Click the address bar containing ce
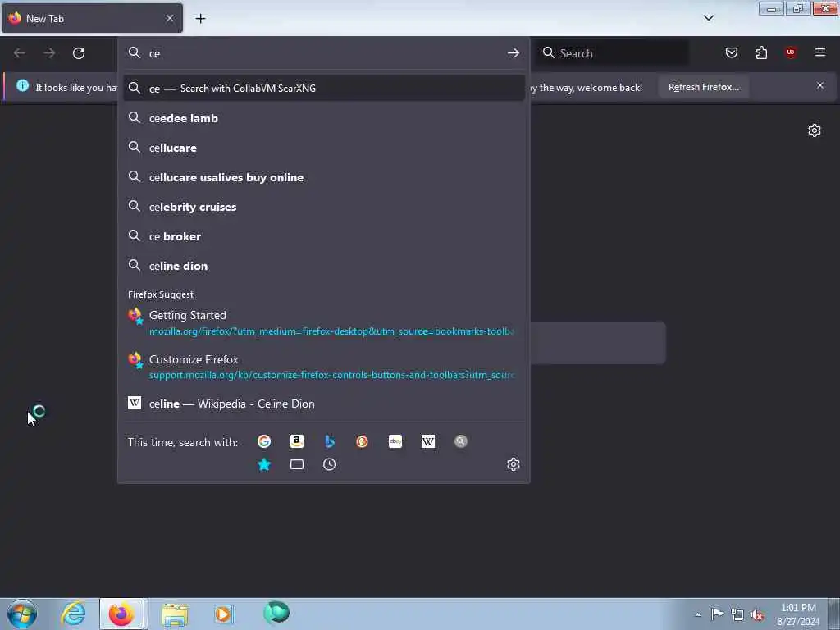The height and width of the screenshot is (630, 840). pyautogui.click(x=324, y=53)
